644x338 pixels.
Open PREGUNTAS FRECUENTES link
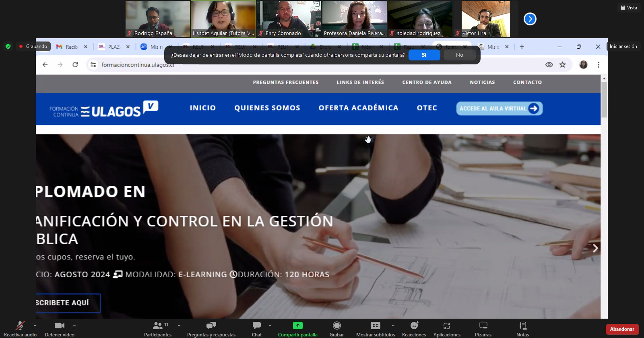click(x=286, y=82)
